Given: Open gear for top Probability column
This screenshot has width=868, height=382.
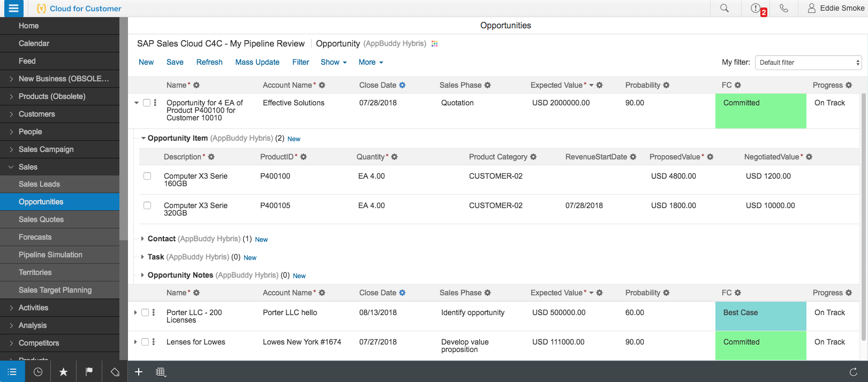Looking at the screenshot, I should click(666, 85).
